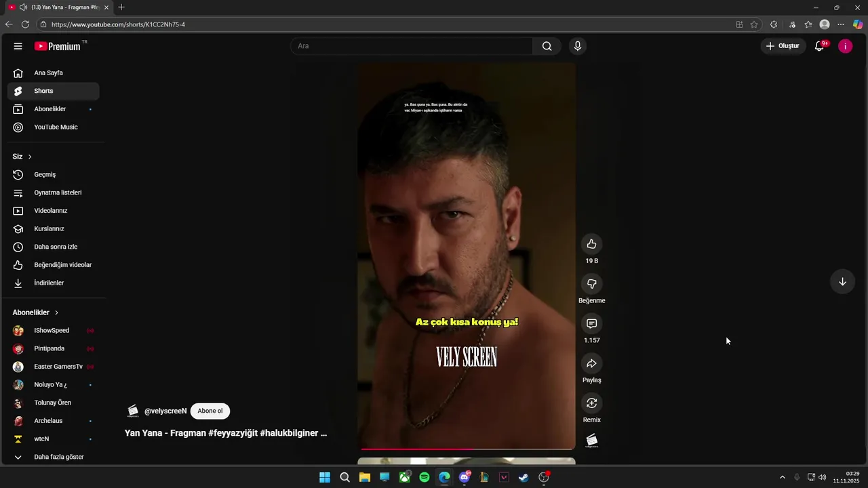Click the browser address bar URL
The image size is (868, 488).
[x=118, y=24]
